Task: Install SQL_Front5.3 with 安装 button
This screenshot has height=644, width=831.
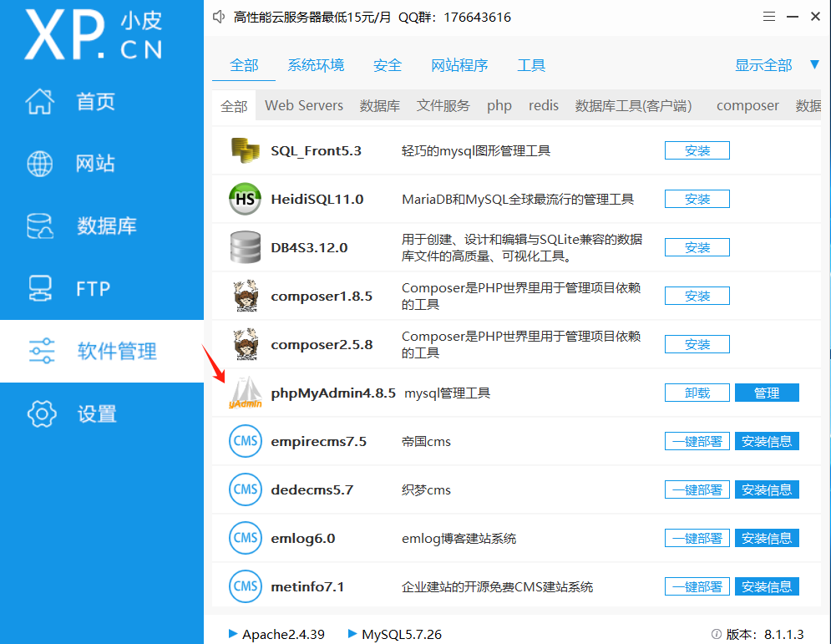Action: click(697, 150)
